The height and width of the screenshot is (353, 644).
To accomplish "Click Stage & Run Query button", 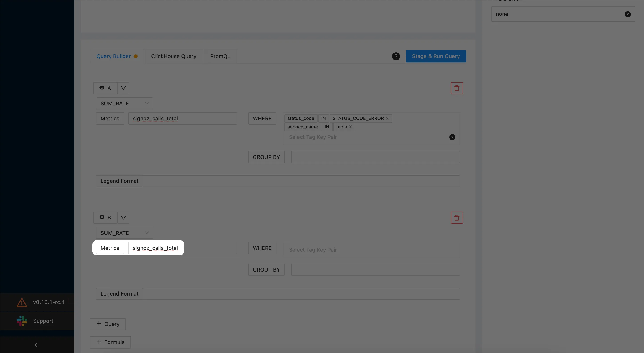I will point(436,56).
